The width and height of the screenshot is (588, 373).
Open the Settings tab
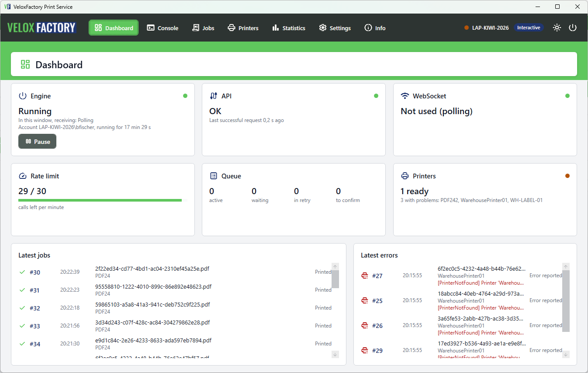(x=335, y=28)
